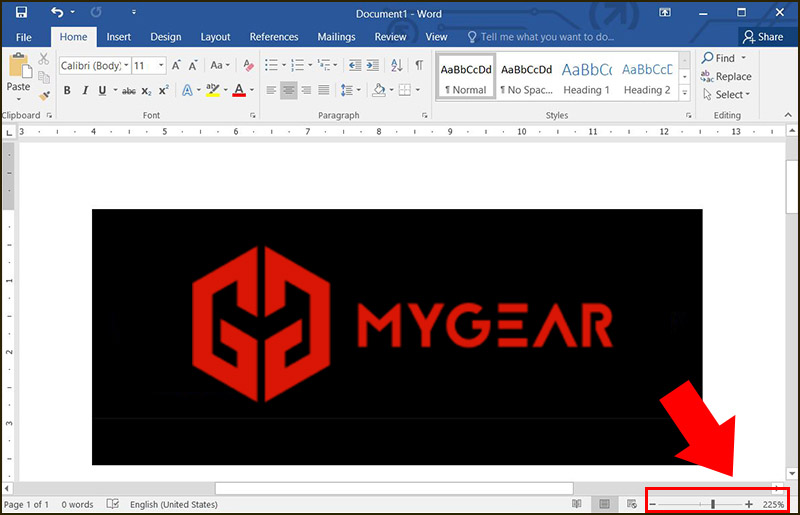Click the Save icon in quick access toolbar
Screen dimensions: 800x515
click(x=21, y=12)
